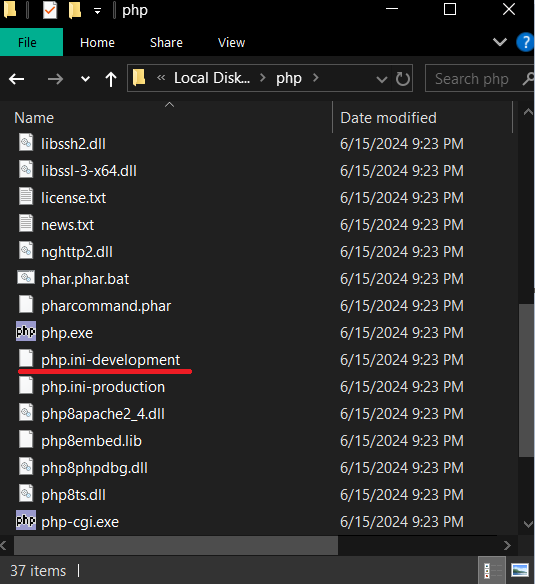
Task: Open the Explorer help icon
Action: [x=525, y=42]
